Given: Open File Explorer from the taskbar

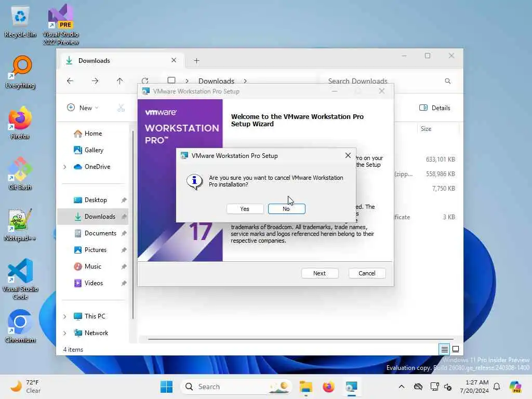Looking at the screenshot, I should pyautogui.click(x=305, y=387).
